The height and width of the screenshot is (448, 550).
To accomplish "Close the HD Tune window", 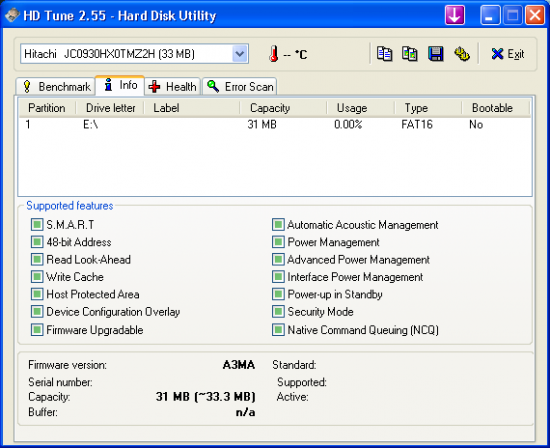I will 535,15.
